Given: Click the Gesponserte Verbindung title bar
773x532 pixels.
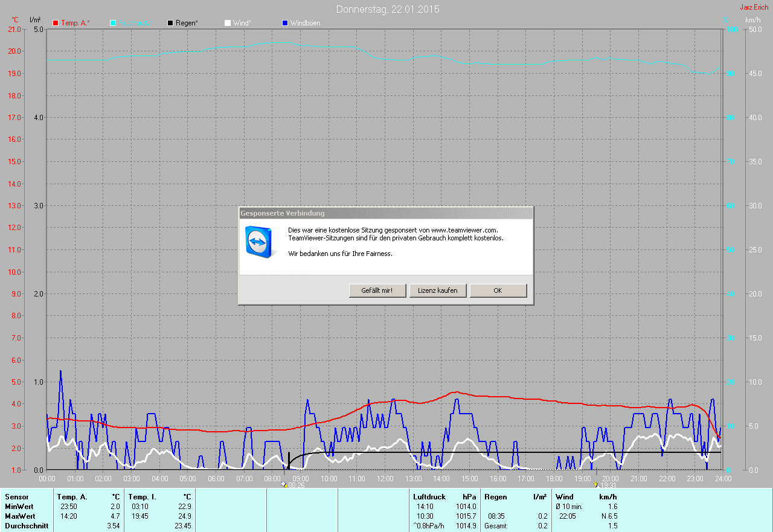Looking at the screenshot, I should 386,213.
